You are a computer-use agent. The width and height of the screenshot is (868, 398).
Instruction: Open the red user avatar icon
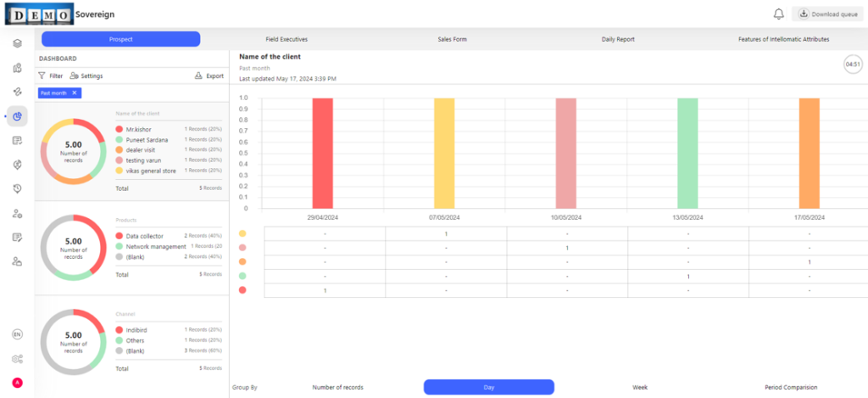[x=17, y=383]
